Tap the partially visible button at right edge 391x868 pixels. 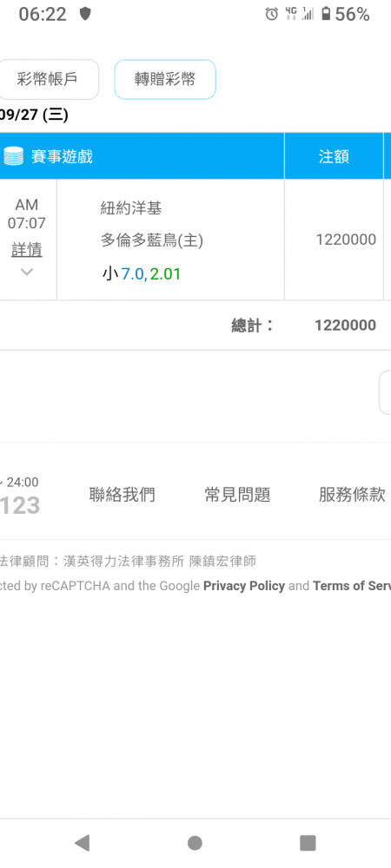coord(386,392)
